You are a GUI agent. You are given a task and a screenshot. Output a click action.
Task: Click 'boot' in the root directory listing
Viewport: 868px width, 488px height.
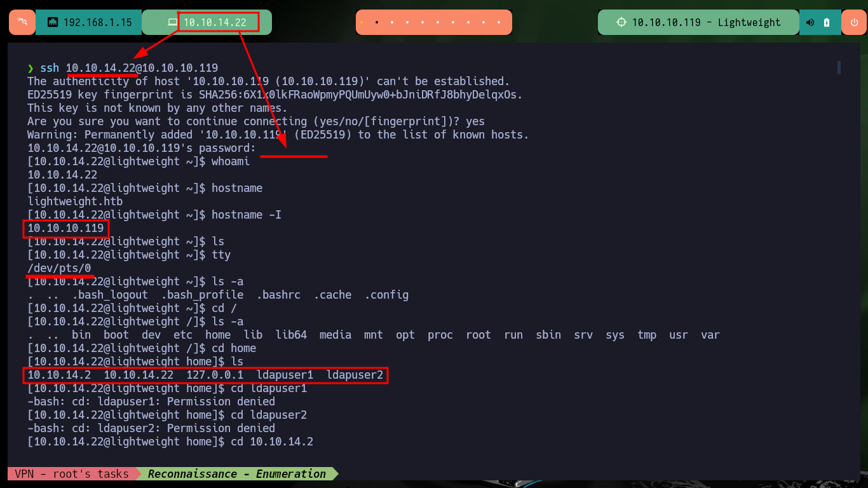(x=116, y=335)
